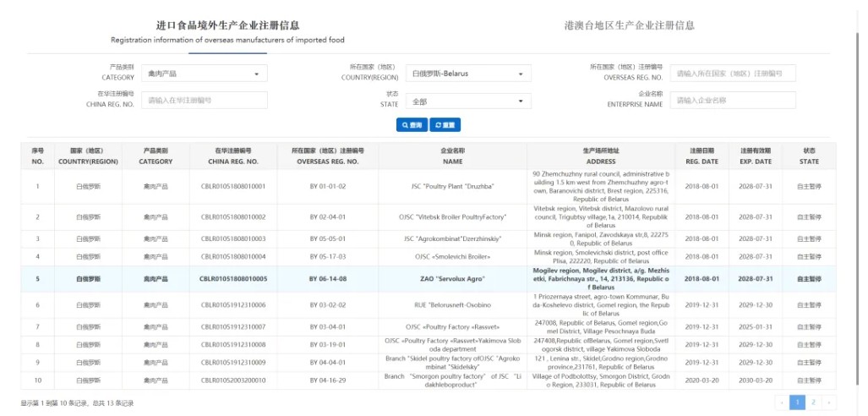This screenshot has height=416, width=868.
Task: Click registration number CBLR01051912310007
Action: pos(233,327)
